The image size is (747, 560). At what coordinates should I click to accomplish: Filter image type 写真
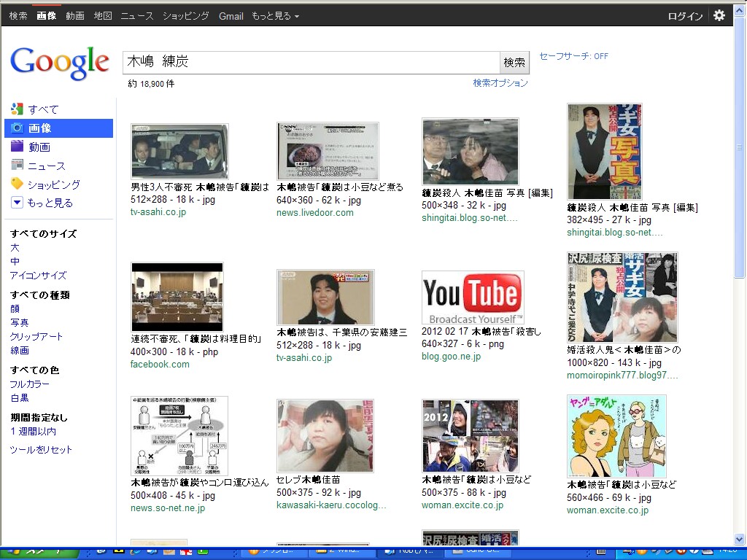coord(20,322)
